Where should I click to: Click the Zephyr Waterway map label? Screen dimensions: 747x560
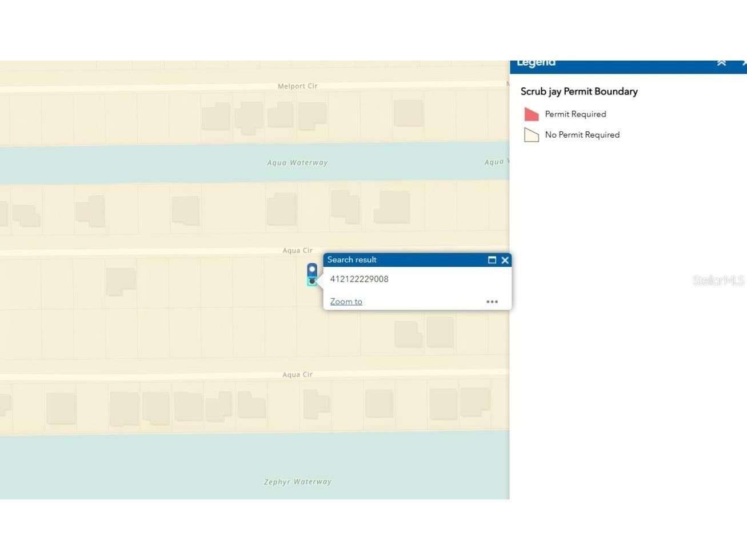point(297,482)
